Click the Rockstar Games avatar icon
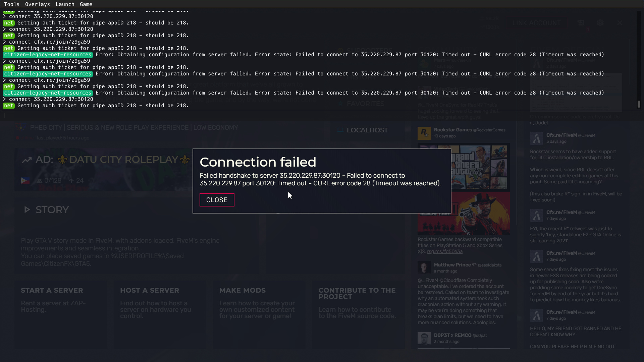 (x=424, y=133)
